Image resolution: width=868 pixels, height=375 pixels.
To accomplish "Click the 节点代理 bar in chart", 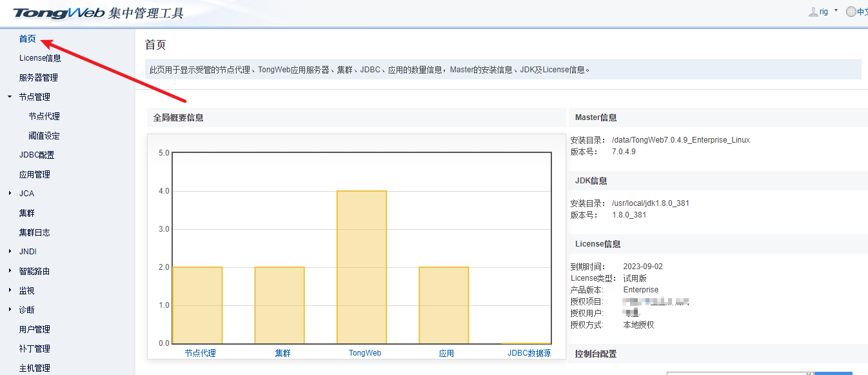I will tap(197, 305).
